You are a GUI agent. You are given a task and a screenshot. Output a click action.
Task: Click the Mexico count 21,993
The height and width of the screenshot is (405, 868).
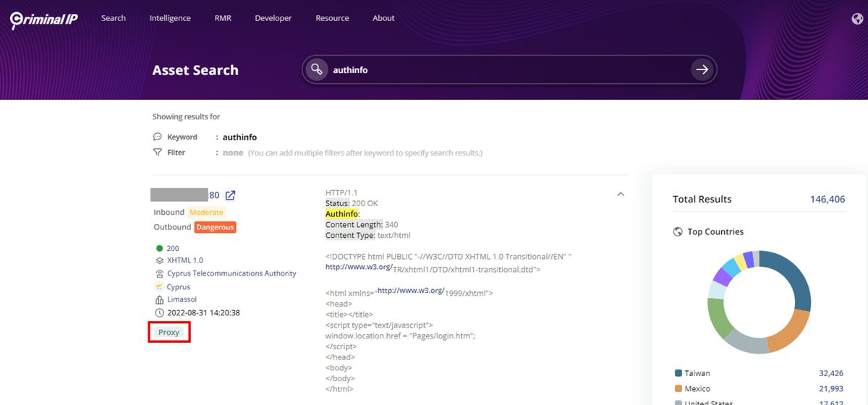[831, 389]
